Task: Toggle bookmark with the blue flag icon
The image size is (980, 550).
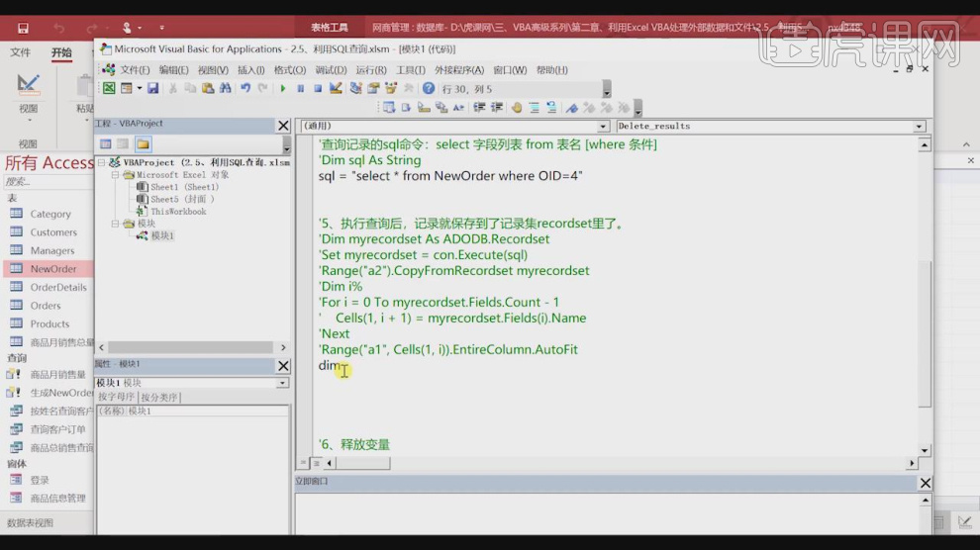Action: (572, 108)
